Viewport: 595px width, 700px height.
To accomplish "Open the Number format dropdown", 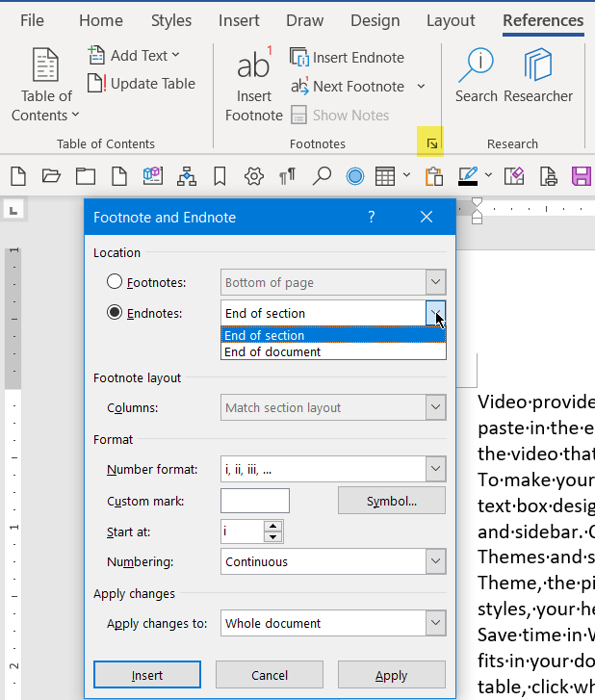I will coord(435,469).
